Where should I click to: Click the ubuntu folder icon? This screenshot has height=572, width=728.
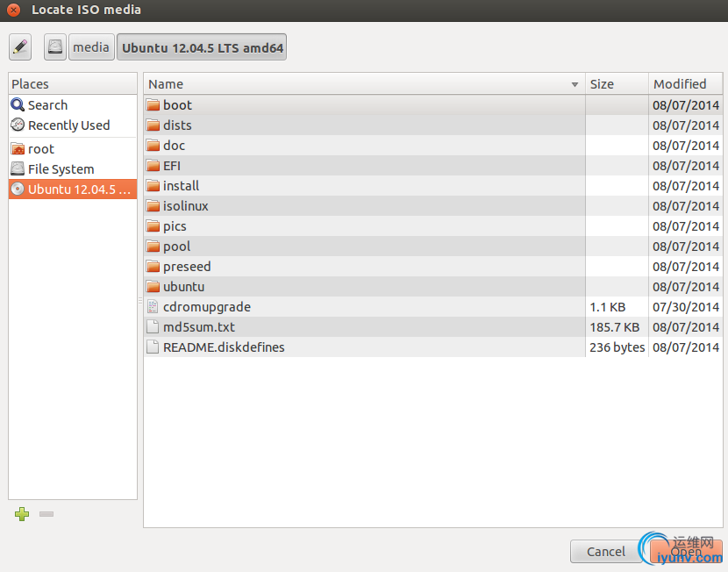pyautogui.click(x=153, y=287)
